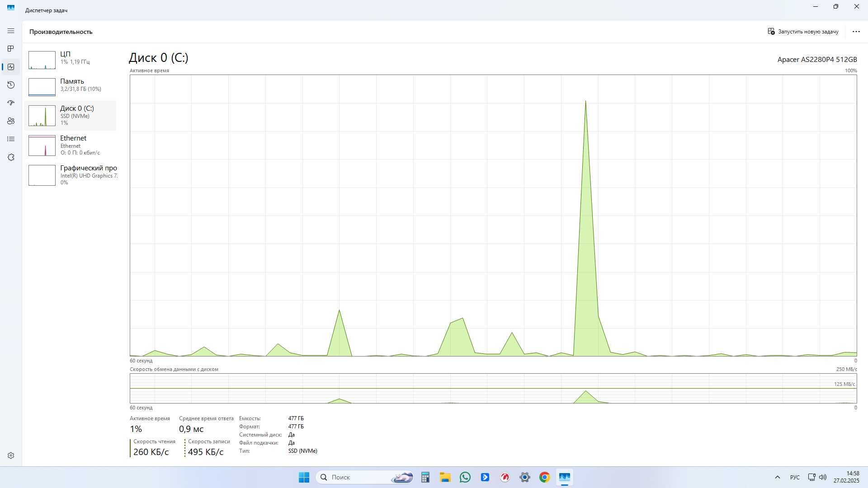This screenshot has width=868, height=488.
Task: Click the SSD (NVMe) type value
Action: [302, 451]
